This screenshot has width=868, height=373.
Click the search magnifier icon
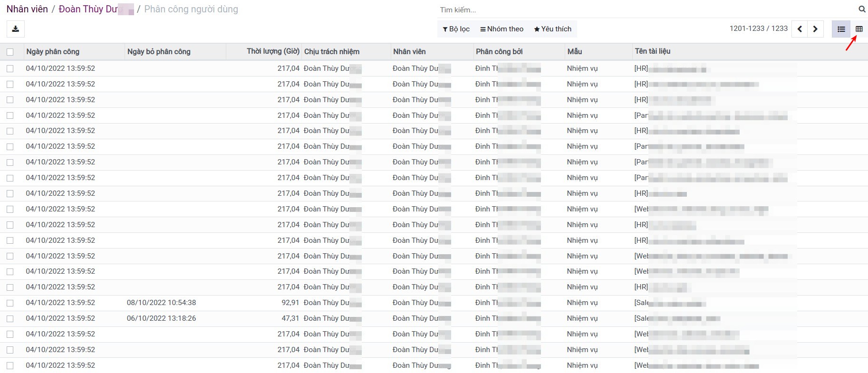tap(861, 9)
